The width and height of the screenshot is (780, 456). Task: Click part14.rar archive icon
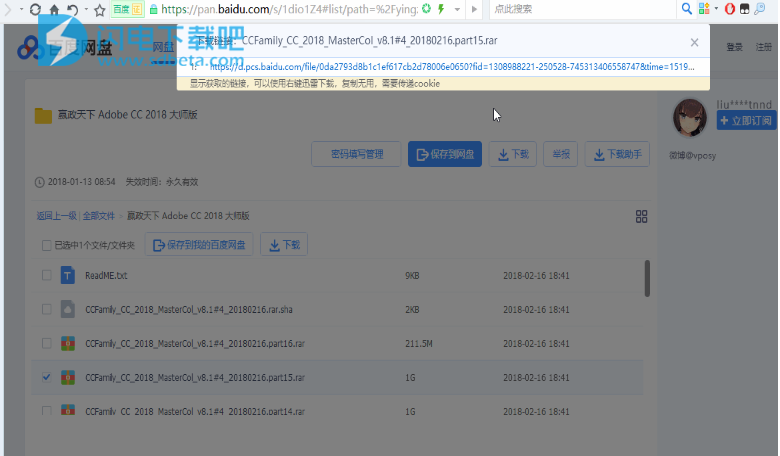(68, 410)
